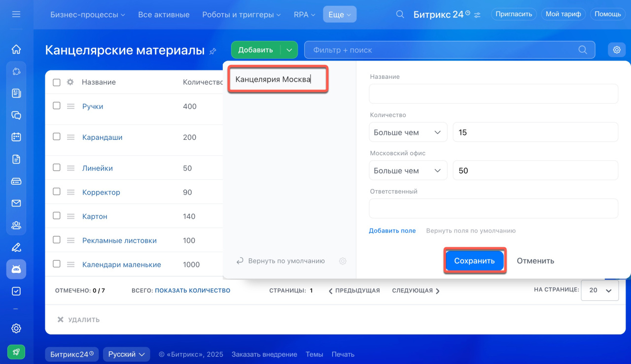Open Мой тариф

coord(563,14)
